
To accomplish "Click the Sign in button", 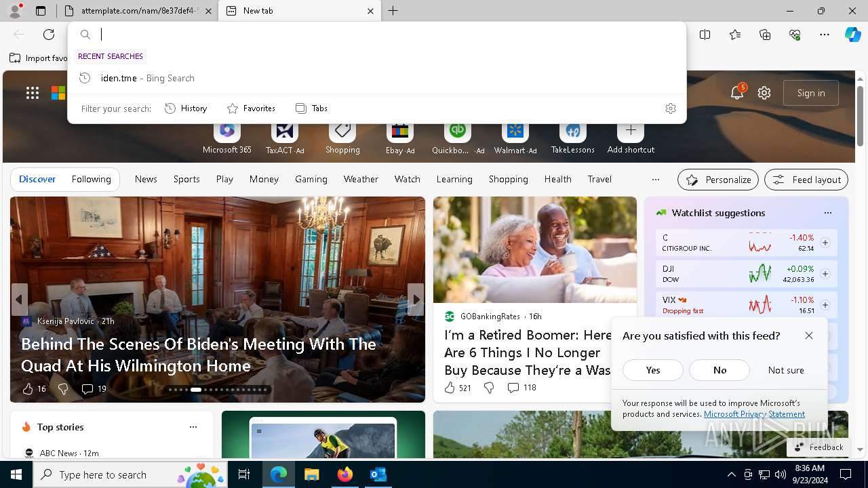I will [x=811, y=93].
